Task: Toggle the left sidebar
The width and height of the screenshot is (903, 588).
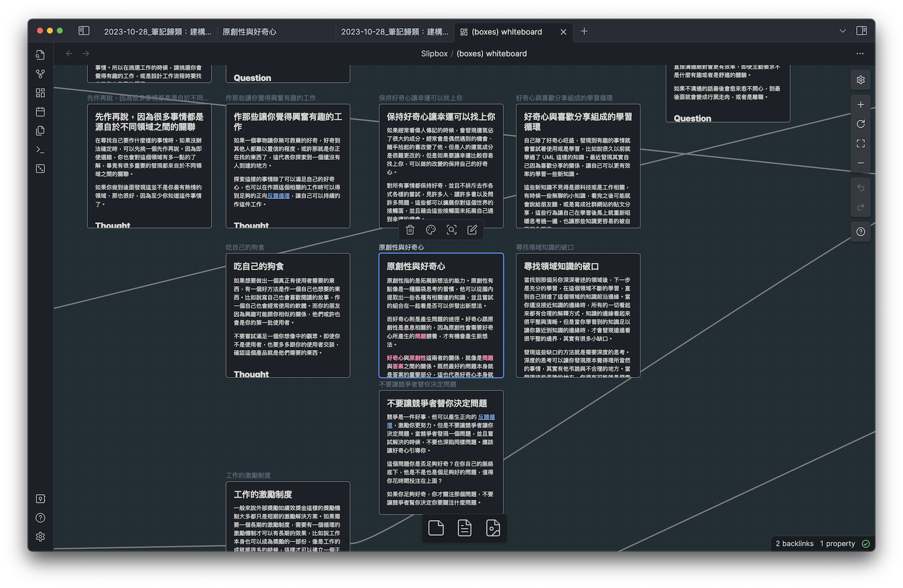Action: pos(84,31)
